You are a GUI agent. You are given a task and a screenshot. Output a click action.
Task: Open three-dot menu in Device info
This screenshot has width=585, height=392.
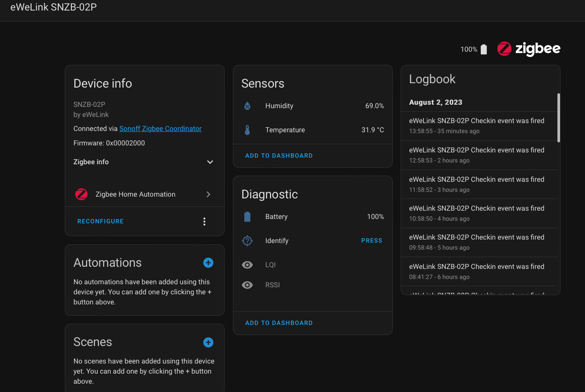(x=204, y=222)
